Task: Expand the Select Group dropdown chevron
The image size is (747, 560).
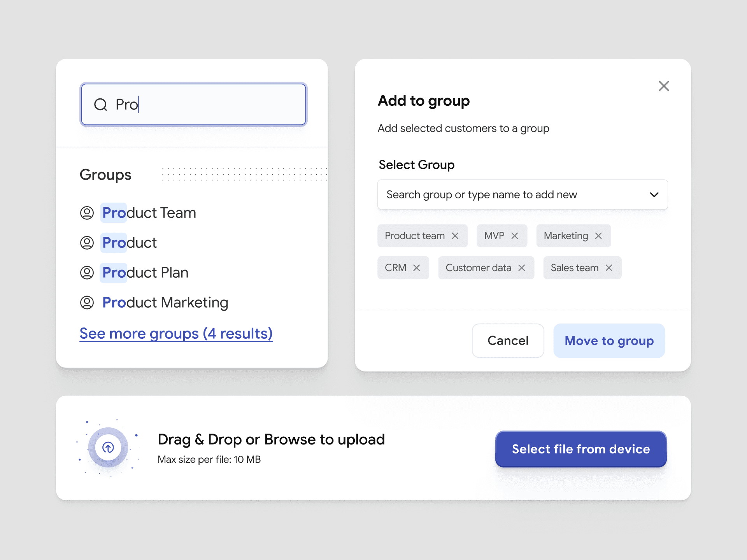Action: pos(654,194)
